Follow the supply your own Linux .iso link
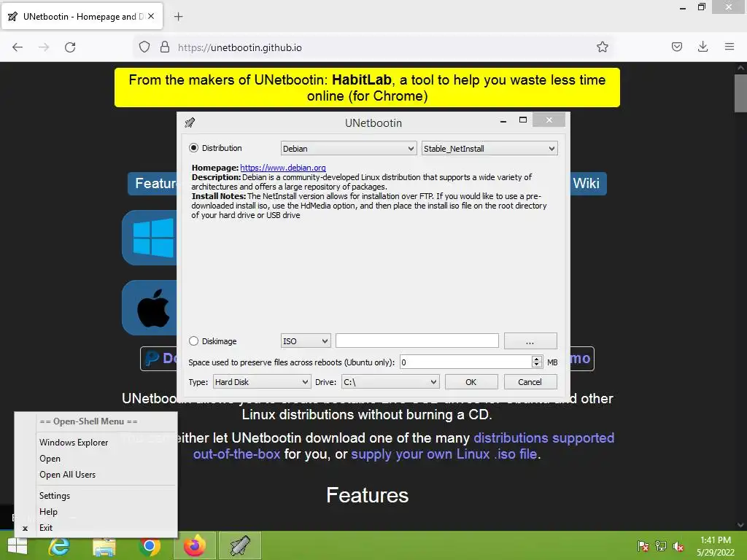 pyautogui.click(x=444, y=454)
